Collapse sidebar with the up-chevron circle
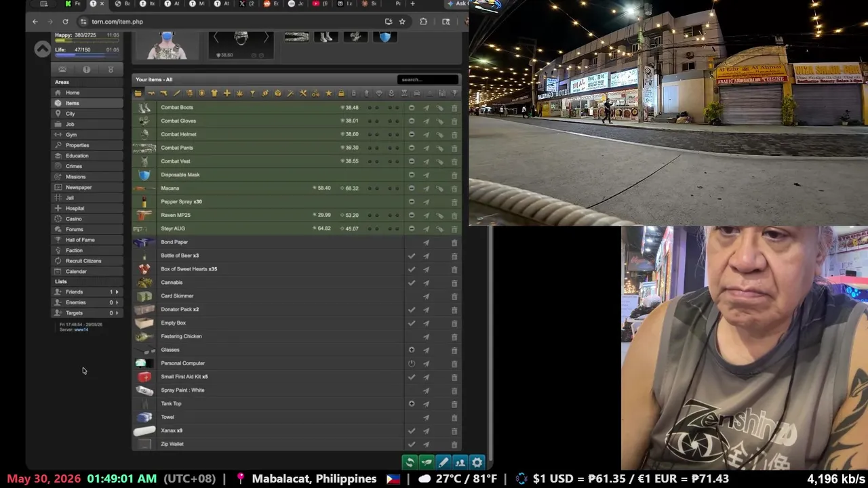 pos(42,49)
